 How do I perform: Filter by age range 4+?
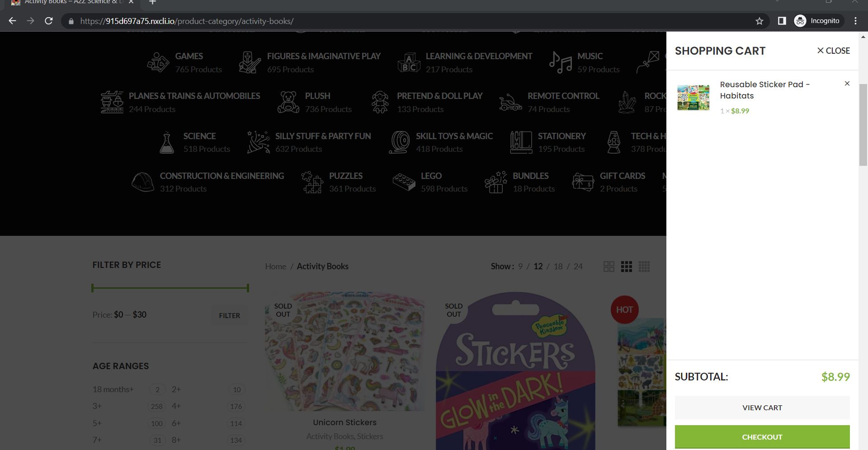pyautogui.click(x=176, y=406)
